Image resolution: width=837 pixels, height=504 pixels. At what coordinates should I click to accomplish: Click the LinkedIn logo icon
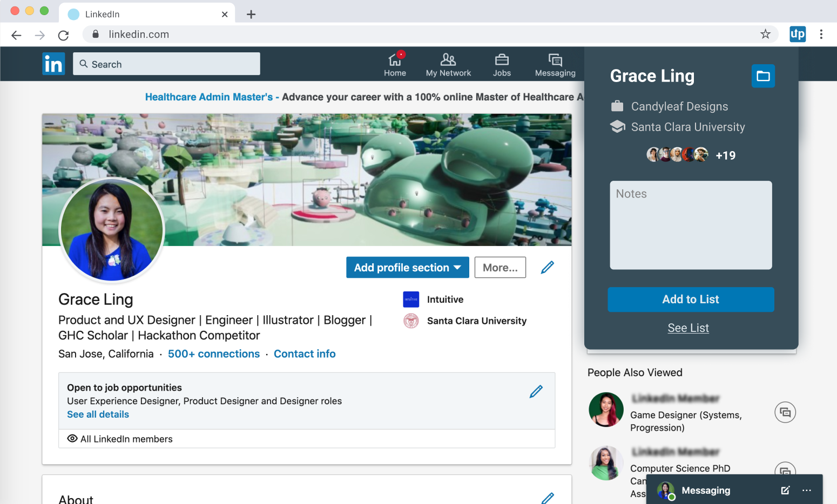(x=53, y=64)
